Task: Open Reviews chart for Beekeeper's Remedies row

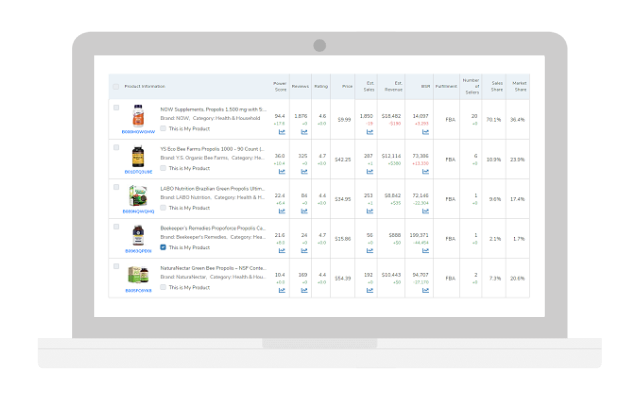Action: click(303, 251)
